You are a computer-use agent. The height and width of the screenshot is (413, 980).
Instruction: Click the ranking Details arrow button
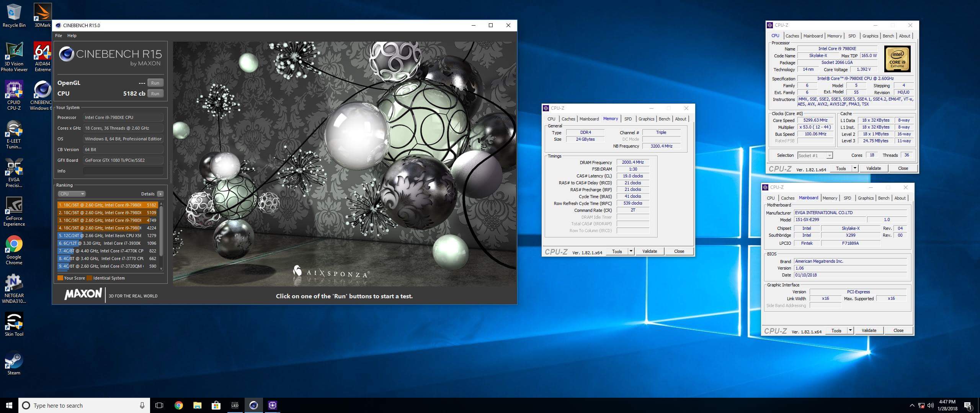coord(160,194)
